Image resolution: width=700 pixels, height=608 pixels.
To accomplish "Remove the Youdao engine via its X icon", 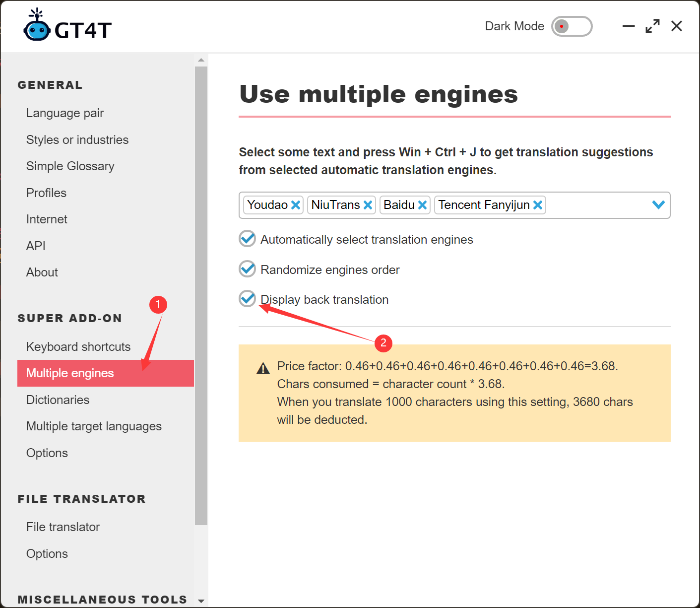I will (296, 204).
